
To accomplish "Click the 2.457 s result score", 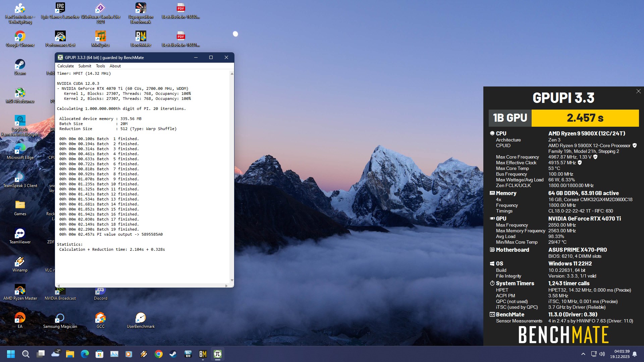I will [x=585, y=118].
